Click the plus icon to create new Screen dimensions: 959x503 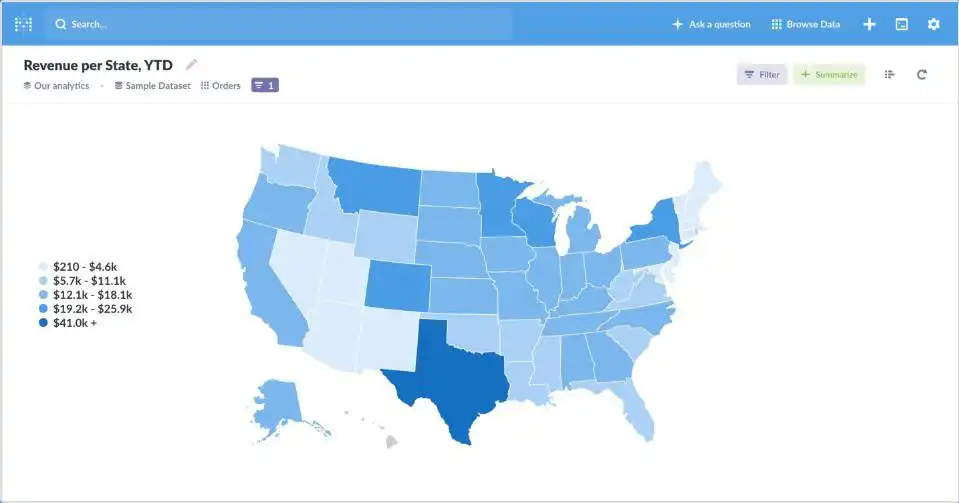click(x=870, y=24)
